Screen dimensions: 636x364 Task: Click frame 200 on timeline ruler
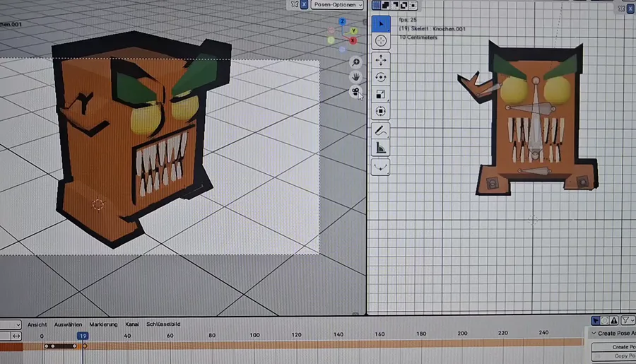[x=462, y=333]
